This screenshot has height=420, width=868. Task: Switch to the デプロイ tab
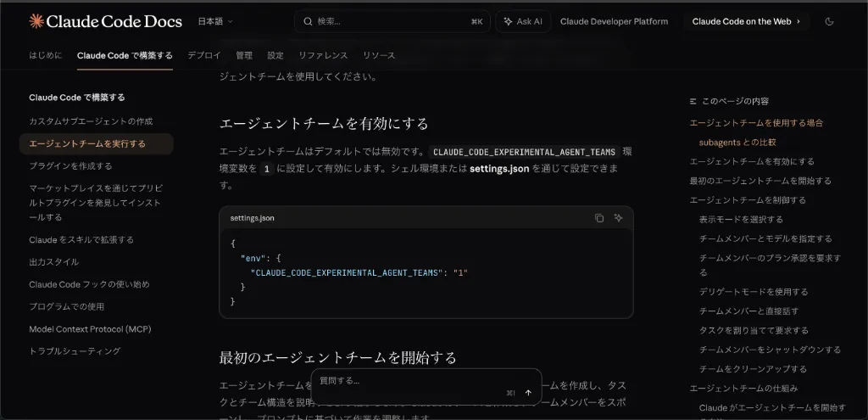tap(203, 55)
